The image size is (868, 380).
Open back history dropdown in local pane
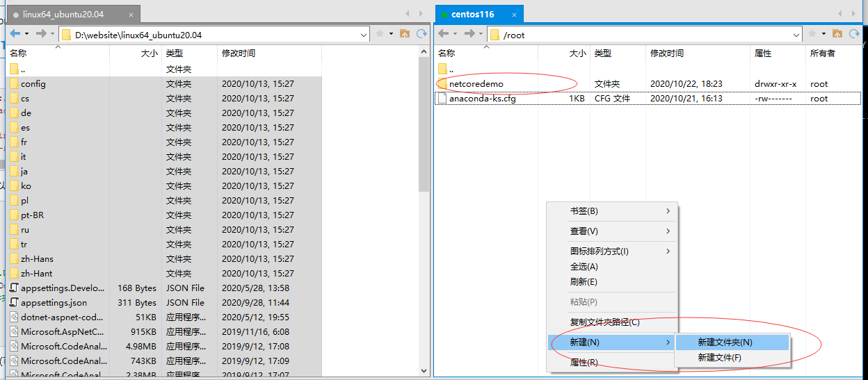click(x=27, y=33)
